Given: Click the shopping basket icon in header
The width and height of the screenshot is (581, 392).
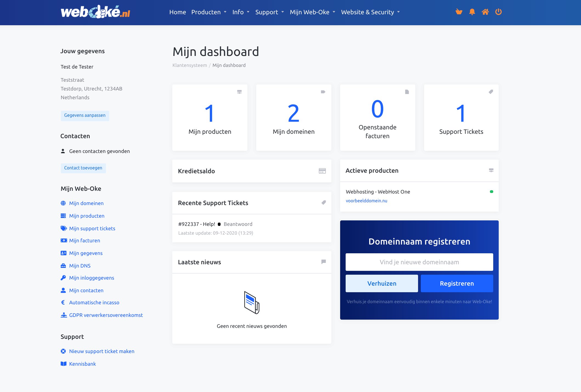Looking at the screenshot, I should point(459,12).
